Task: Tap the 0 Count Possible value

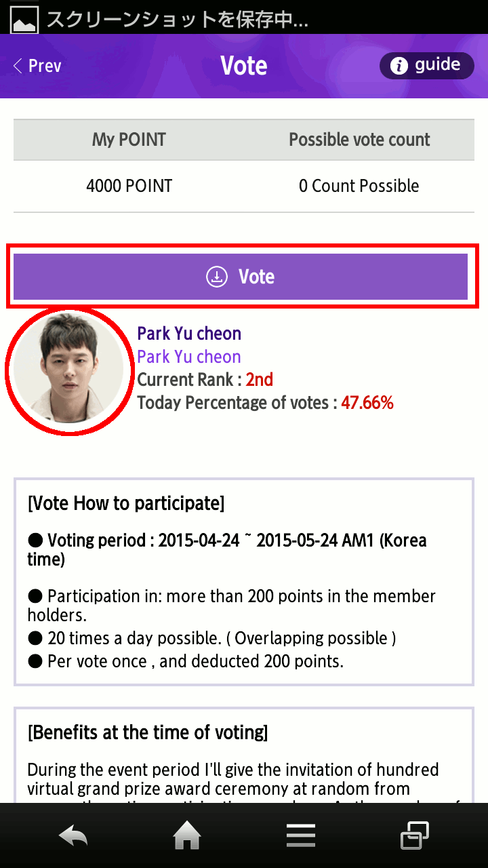Action: point(359,186)
